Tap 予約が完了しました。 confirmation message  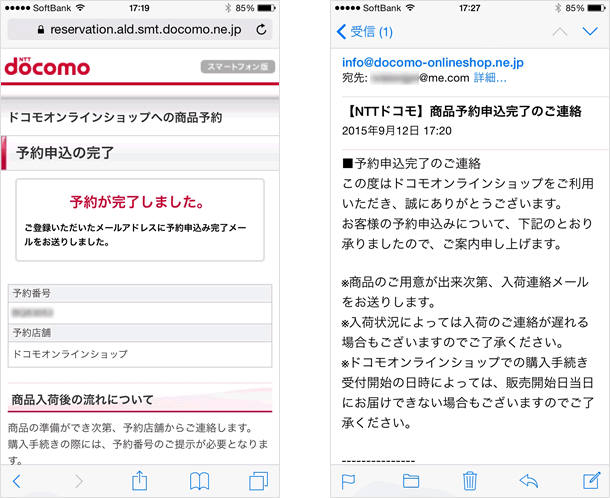point(137,202)
